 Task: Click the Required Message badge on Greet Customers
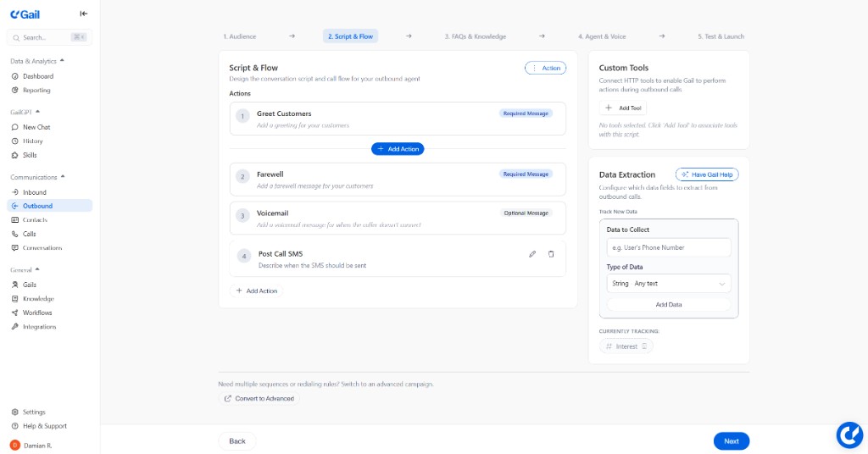526,113
